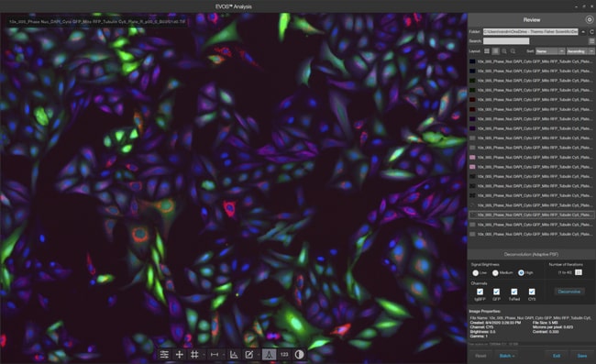This screenshot has height=364, width=596.
Task: Open the Sort by Name dropdown
Action: pyautogui.click(x=550, y=51)
